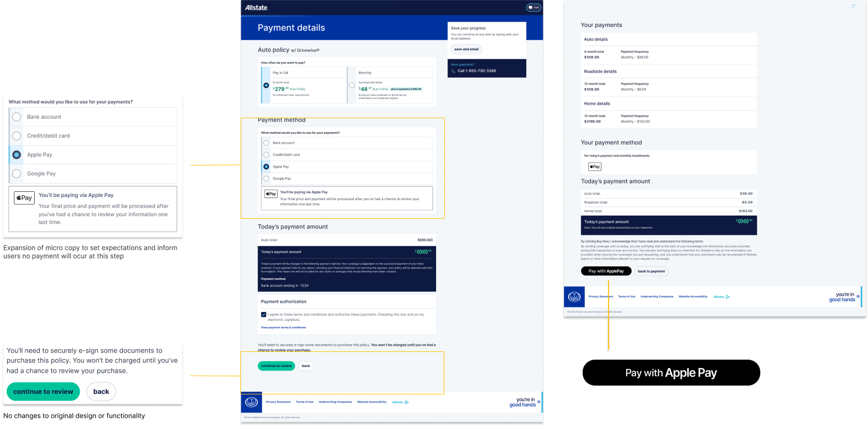The width and height of the screenshot is (868, 426).
Task: Choose Credit/debit card in the center payment method list
Action: pyautogui.click(x=266, y=155)
